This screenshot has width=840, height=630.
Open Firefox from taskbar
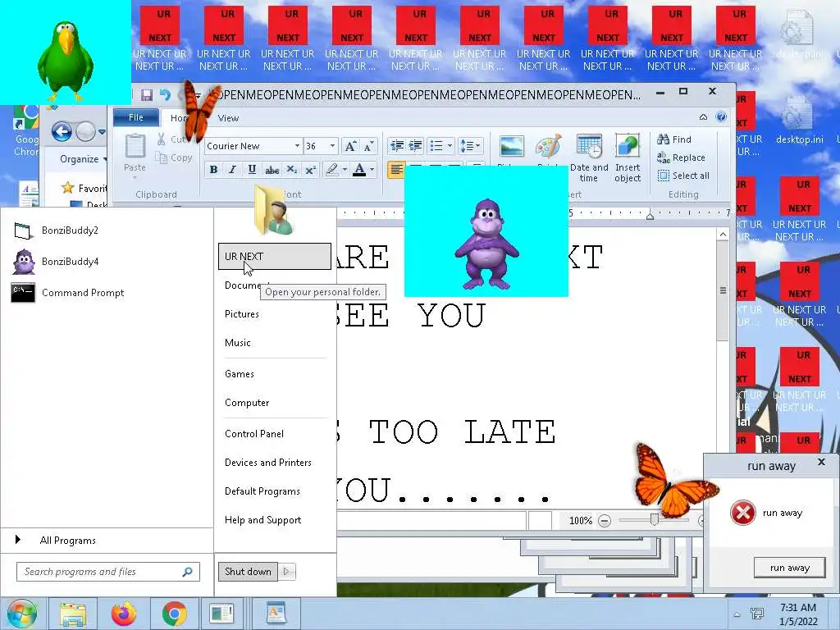(124, 614)
